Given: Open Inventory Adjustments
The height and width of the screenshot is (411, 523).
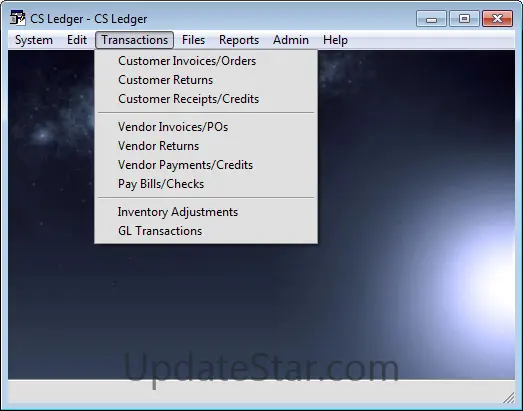Looking at the screenshot, I should pyautogui.click(x=206, y=212).
